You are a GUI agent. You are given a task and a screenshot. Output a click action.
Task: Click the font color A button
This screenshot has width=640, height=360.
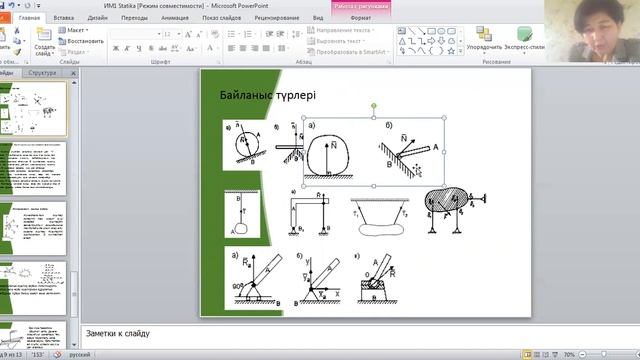pyautogui.click(x=209, y=48)
